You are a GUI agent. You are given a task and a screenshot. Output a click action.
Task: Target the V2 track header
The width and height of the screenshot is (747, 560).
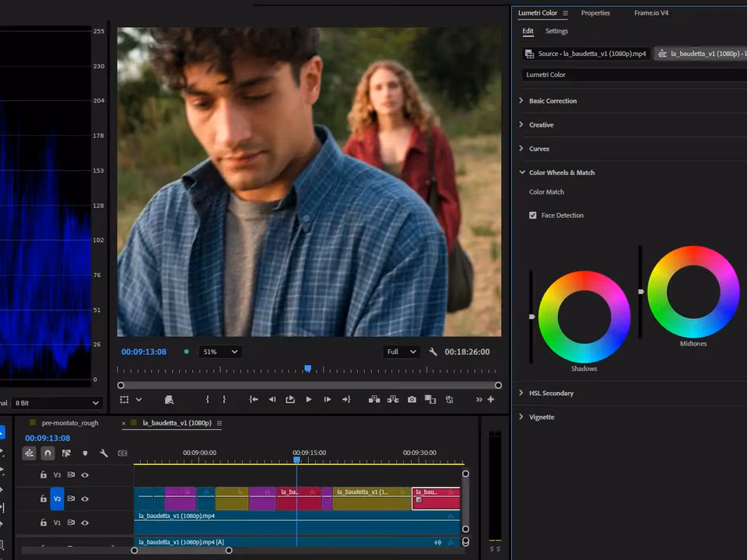click(57, 499)
